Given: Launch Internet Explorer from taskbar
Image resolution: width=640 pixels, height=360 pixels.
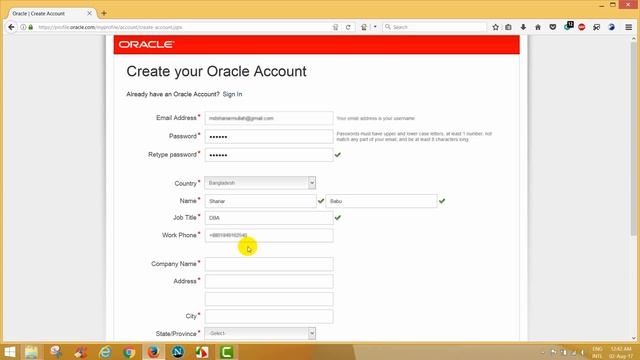Looking at the screenshot, I should (105, 352).
